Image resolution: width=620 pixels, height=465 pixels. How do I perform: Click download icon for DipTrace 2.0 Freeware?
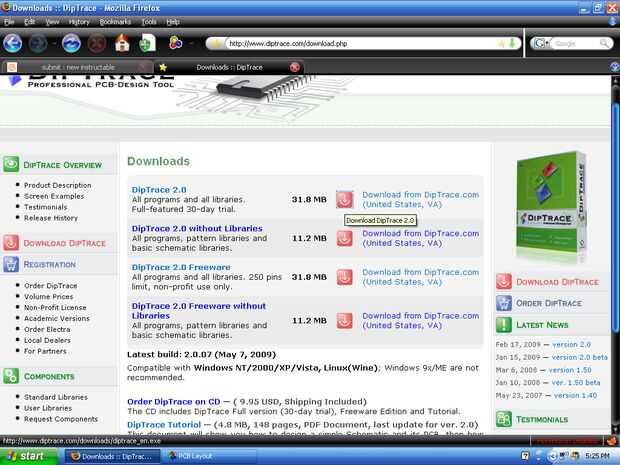click(x=344, y=277)
